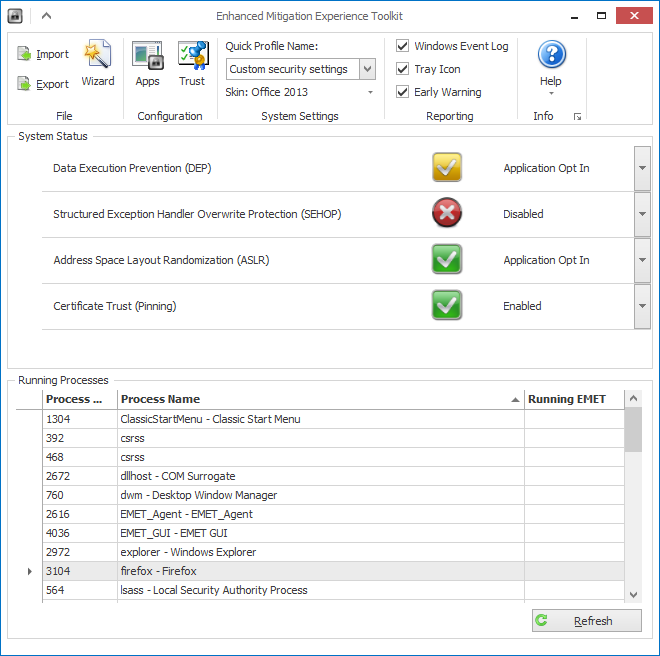
Task: Click the Certificate Trust (Pinning) label
Action: (x=114, y=306)
